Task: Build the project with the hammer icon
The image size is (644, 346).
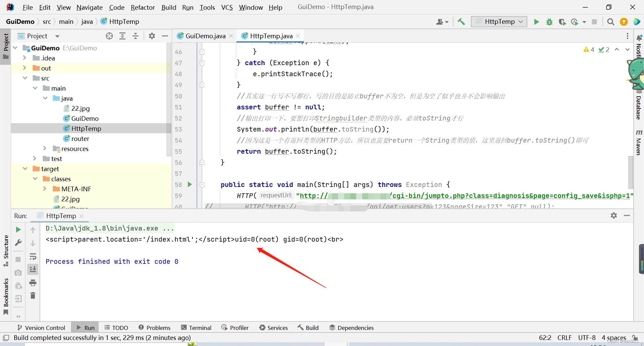Action: pos(462,22)
